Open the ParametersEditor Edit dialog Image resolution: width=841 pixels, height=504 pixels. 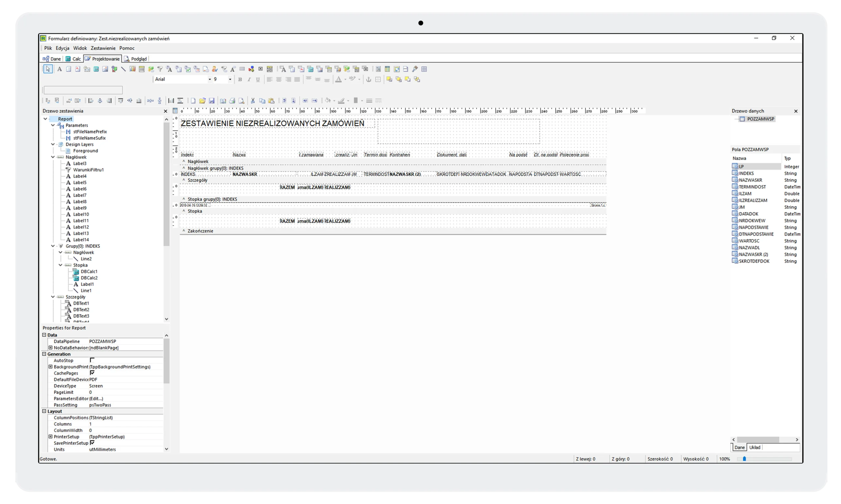tap(96, 398)
